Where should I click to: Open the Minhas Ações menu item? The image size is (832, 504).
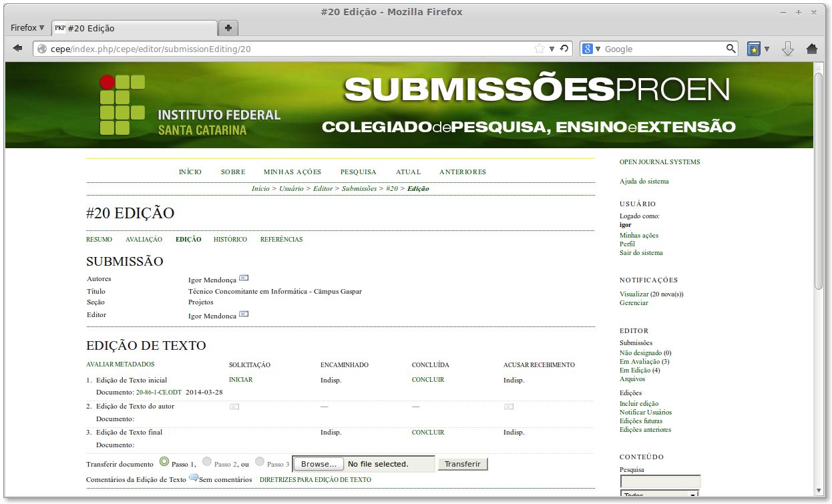click(292, 172)
